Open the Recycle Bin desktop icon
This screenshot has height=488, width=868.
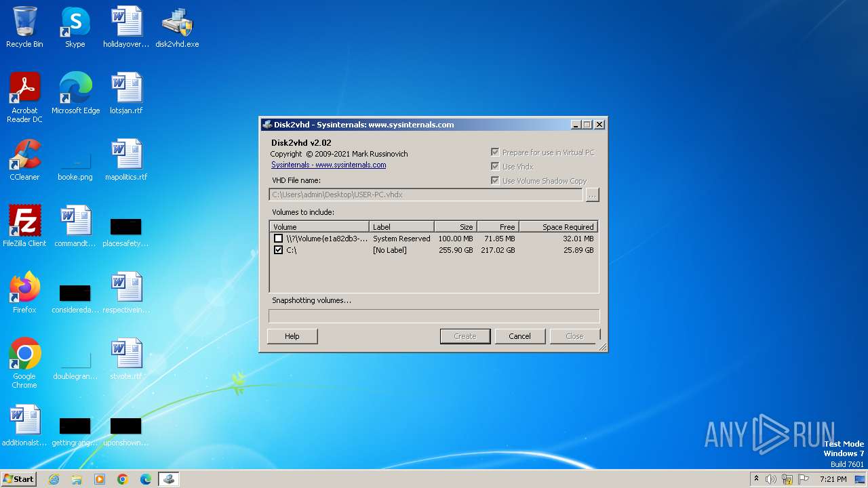[x=24, y=27]
